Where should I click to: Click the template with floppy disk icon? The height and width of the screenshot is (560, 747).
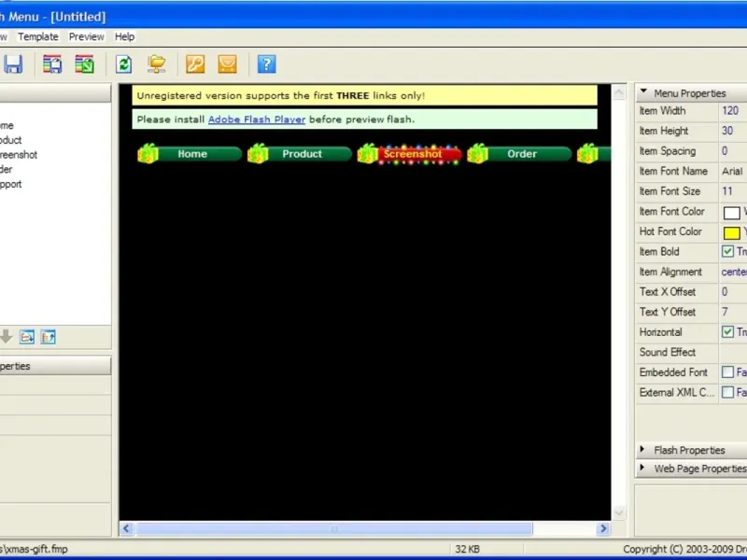tap(52, 64)
